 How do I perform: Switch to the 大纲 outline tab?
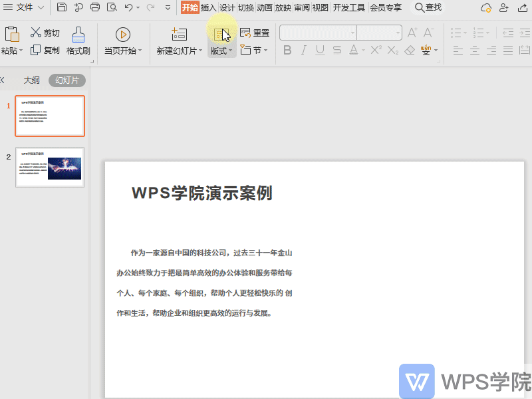point(31,80)
